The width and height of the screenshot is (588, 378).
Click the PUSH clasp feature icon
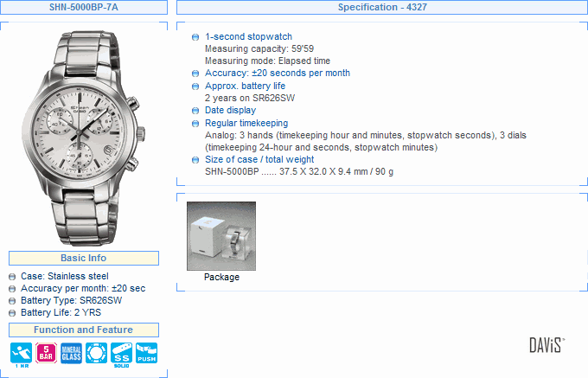click(147, 353)
